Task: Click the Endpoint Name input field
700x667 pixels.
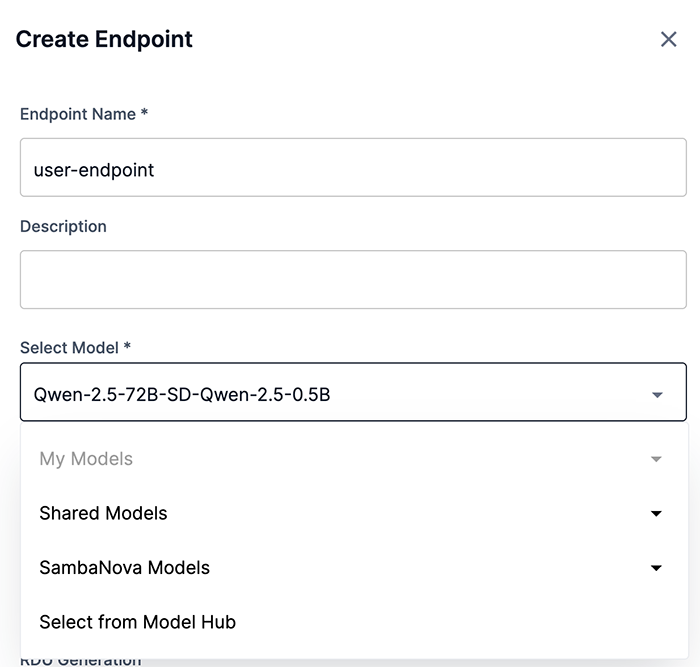Action: pyautogui.click(x=353, y=168)
